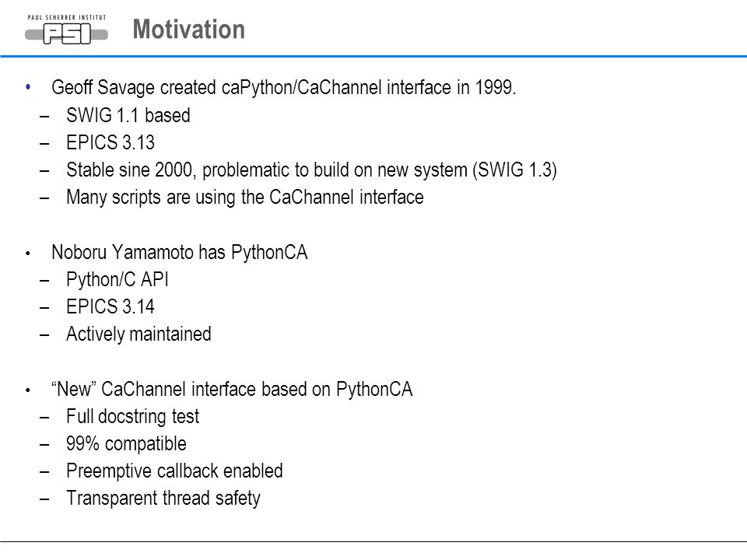The image size is (747, 560).
Task: Click the Paul Scherrer Institut text
Action: pyautogui.click(x=67, y=18)
